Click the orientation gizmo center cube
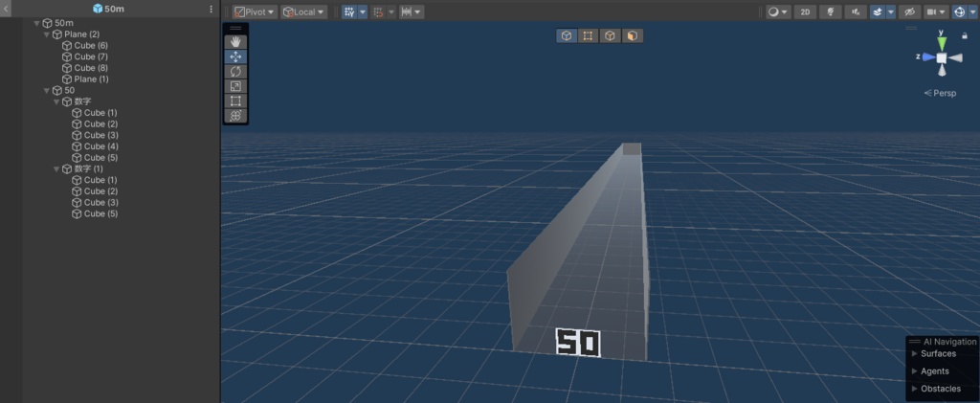 pos(942,57)
